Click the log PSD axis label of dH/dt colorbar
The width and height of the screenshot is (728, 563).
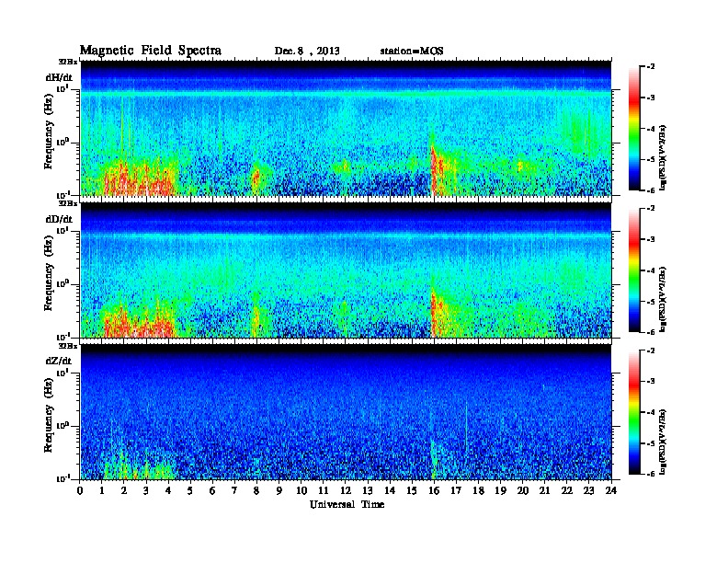(x=664, y=158)
